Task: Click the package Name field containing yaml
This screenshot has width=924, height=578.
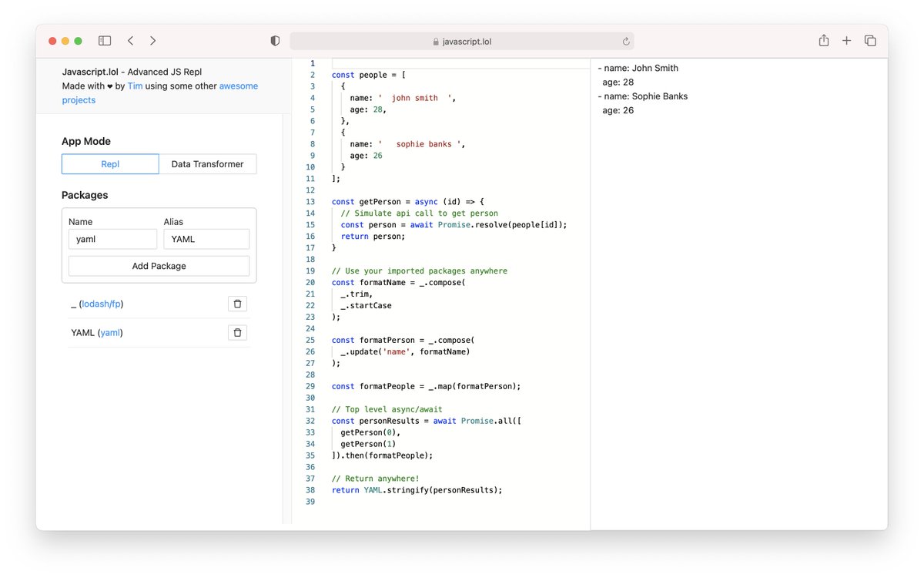Action: pyautogui.click(x=112, y=239)
